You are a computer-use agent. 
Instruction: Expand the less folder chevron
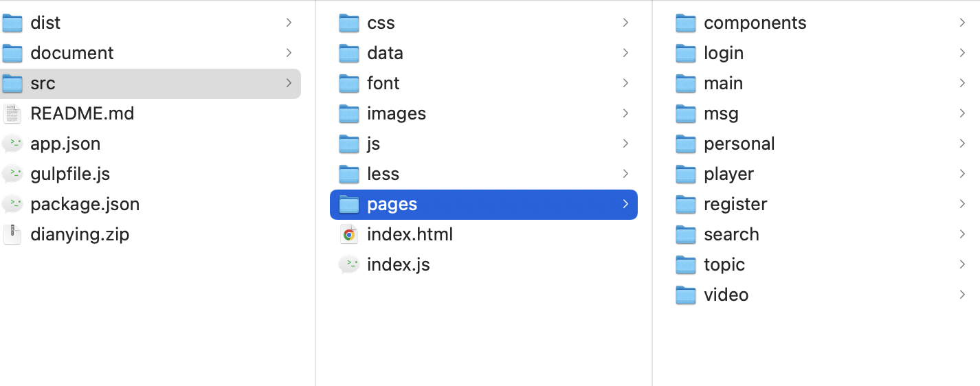625,174
